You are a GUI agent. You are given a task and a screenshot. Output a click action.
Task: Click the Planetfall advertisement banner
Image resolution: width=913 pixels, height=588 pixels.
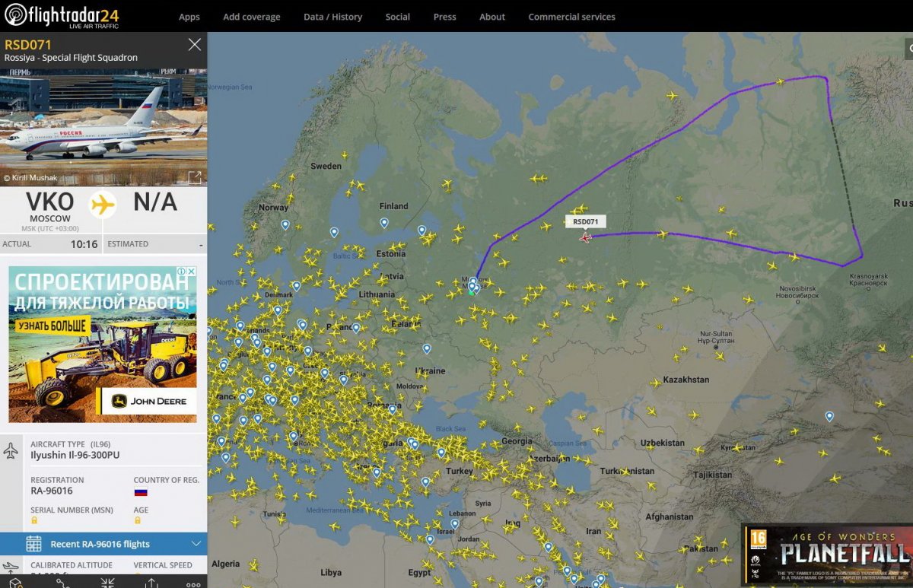827,554
